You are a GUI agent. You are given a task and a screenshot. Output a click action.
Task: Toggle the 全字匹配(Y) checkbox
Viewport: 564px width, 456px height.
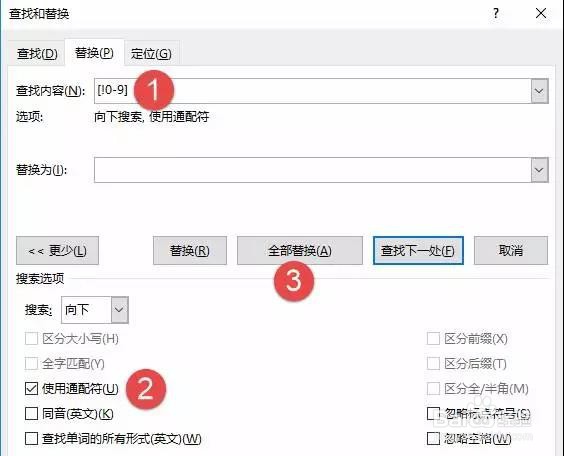[x=31, y=364]
